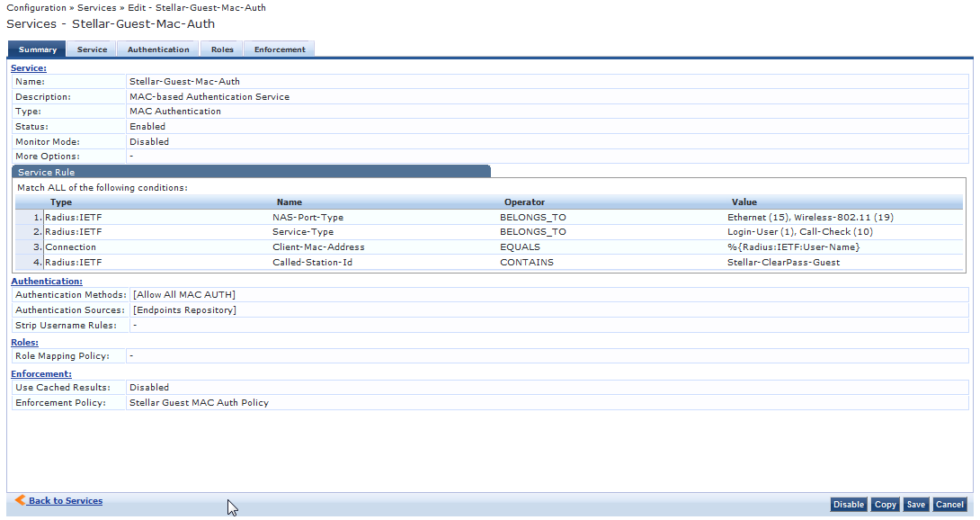Open the Enforcement: section heading link
The image size is (980, 520).
click(x=41, y=373)
